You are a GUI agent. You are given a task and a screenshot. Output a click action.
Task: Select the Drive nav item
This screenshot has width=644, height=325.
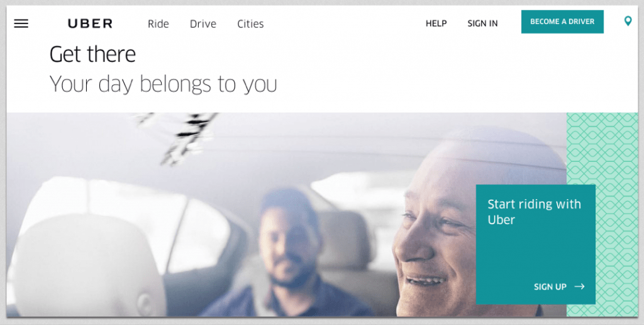coord(203,24)
